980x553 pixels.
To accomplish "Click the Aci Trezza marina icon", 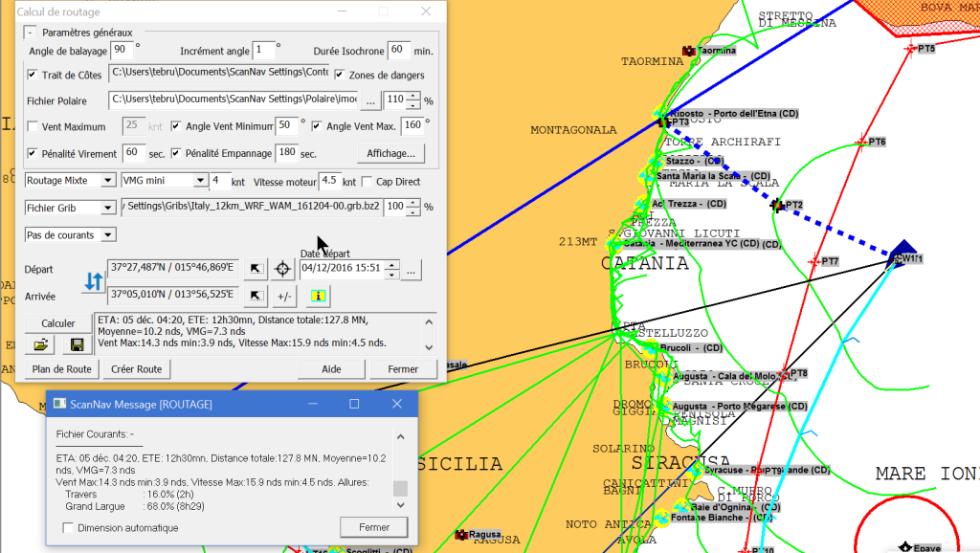I will pos(642,203).
